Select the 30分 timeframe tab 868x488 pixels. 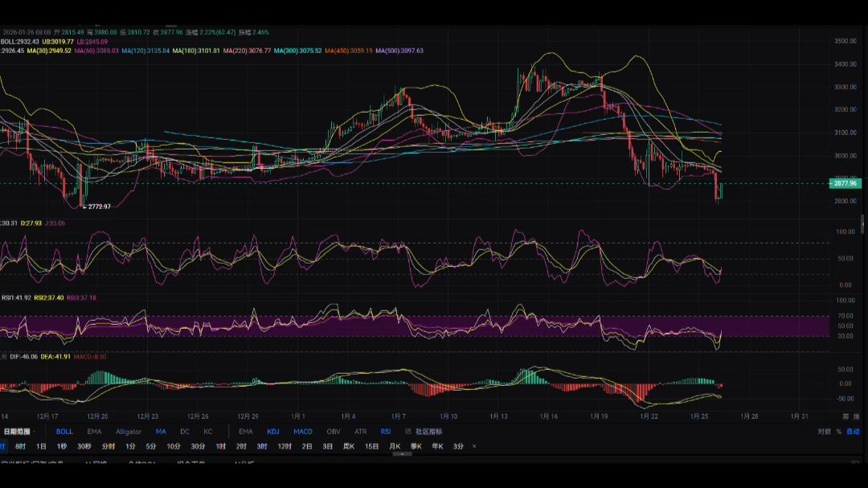pos(197,446)
